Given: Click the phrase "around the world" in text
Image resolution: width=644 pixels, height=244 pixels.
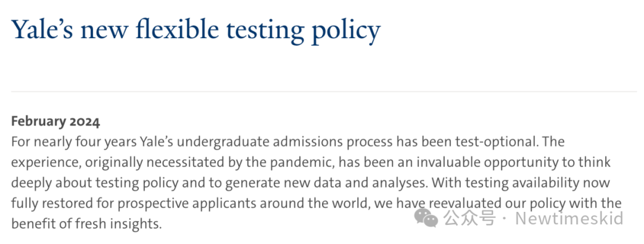Looking at the screenshot, I should pyautogui.click(x=315, y=204).
